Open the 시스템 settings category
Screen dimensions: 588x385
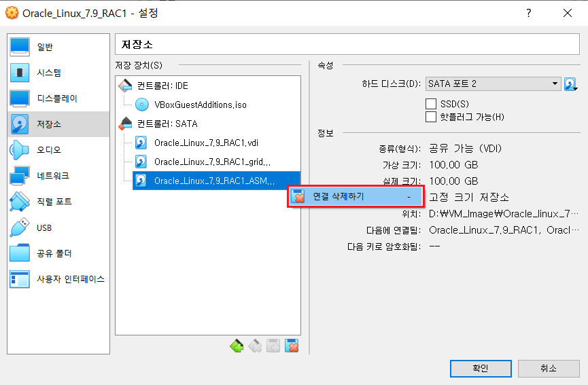coord(58,73)
